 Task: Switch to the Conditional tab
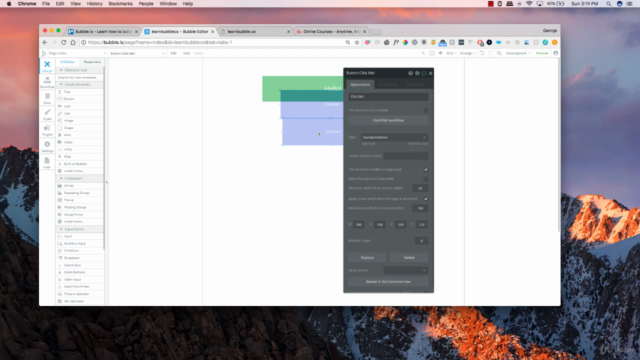click(x=388, y=84)
